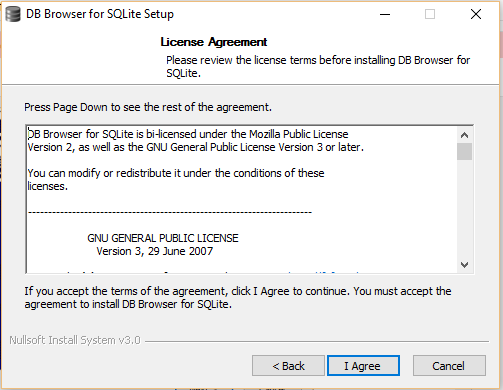
Task: Click the DB Browser database icon in title bar
Action: tap(13, 14)
